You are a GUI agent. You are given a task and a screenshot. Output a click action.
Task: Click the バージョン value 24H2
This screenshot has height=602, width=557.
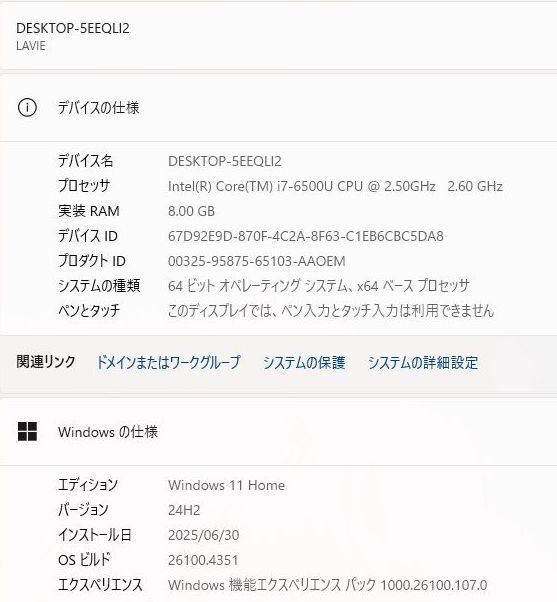coord(184,510)
